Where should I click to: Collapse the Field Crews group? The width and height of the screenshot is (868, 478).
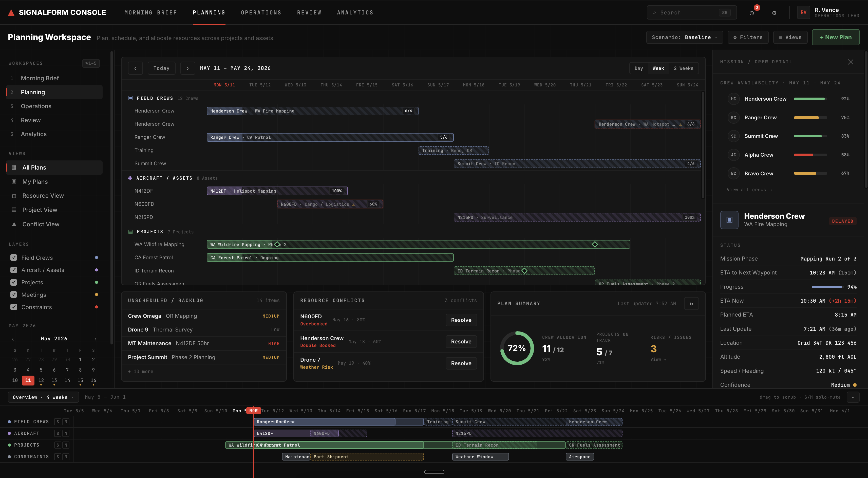[130, 98]
